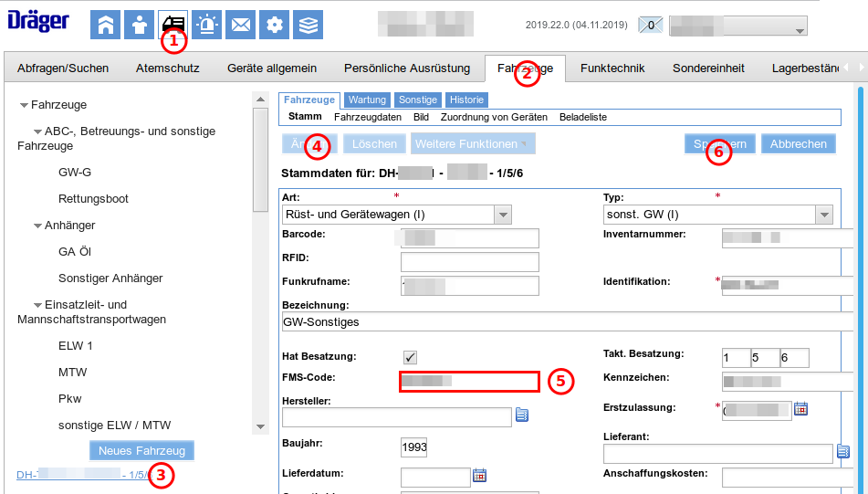This screenshot has width=868, height=494.
Task: Click the Neues Fahrzeug button
Action: click(141, 451)
